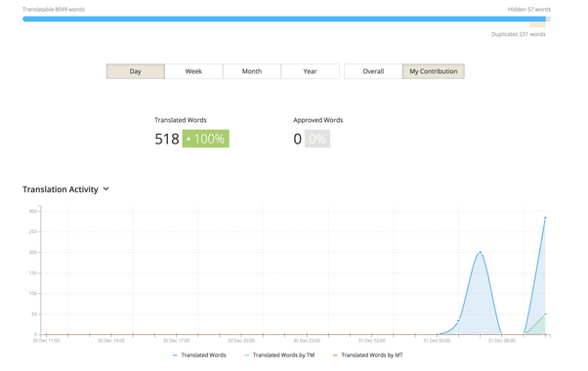Select the Day period button
The image size is (588, 371).
click(136, 71)
